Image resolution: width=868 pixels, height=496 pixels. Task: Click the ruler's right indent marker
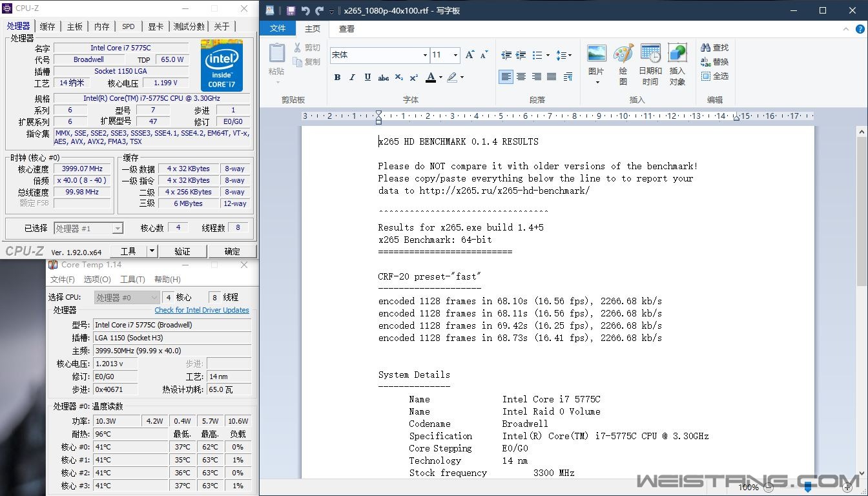(736, 119)
